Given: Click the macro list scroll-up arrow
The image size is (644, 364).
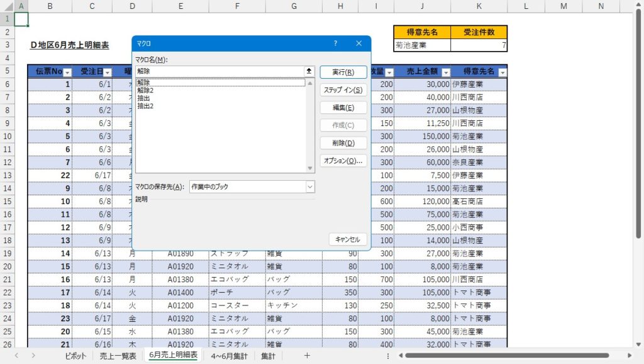Looking at the screenshot, I should coord(309,83).
